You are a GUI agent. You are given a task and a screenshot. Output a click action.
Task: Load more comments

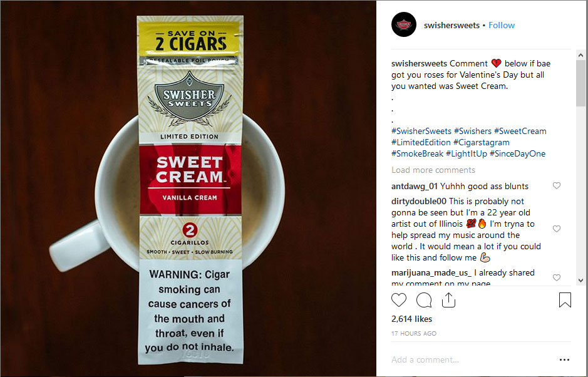[x=433, y=170]
